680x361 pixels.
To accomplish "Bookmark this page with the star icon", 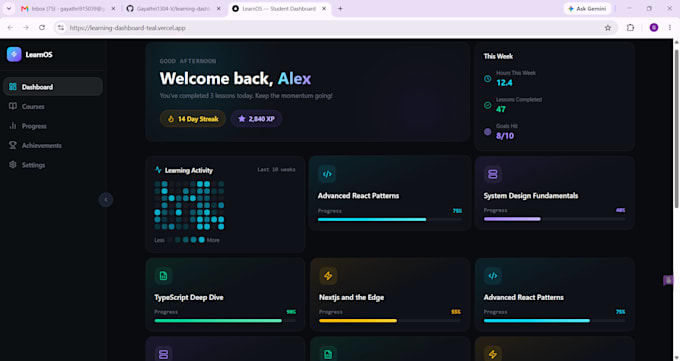I will coord(608,28).
